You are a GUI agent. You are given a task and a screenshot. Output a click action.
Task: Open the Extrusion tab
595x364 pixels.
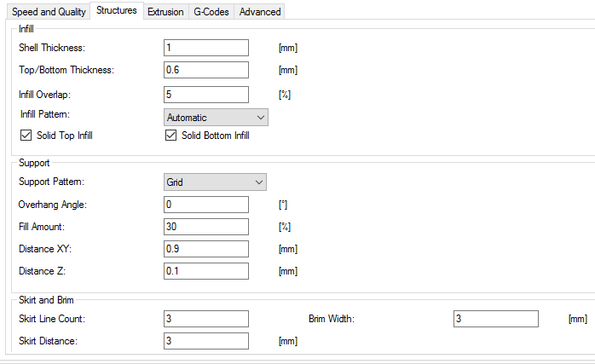click(165, 12)
